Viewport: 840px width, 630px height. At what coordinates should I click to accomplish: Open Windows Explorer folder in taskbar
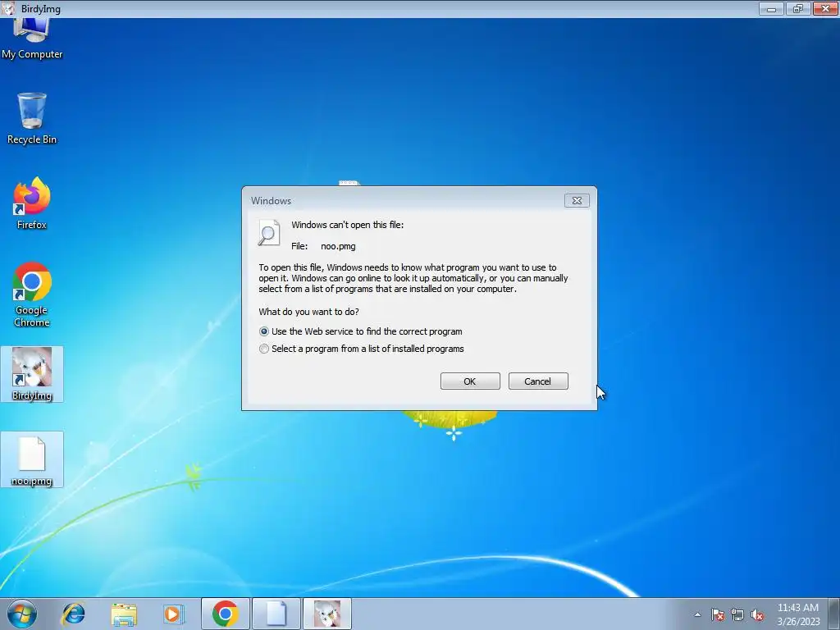tap(124, 614)
